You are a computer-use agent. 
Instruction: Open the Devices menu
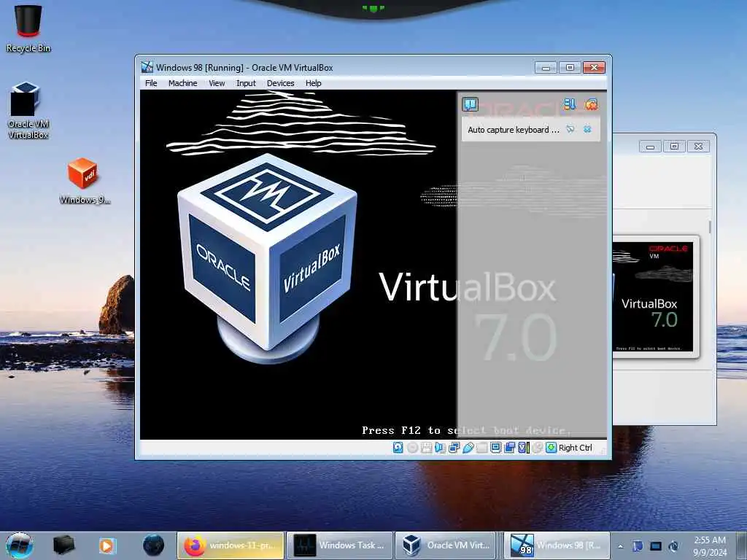point(281,83)
